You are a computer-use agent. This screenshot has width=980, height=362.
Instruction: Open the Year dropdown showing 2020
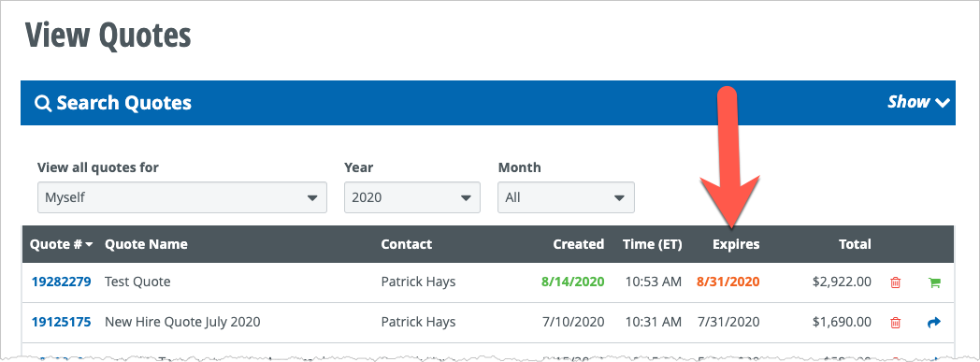click(411, 197)
